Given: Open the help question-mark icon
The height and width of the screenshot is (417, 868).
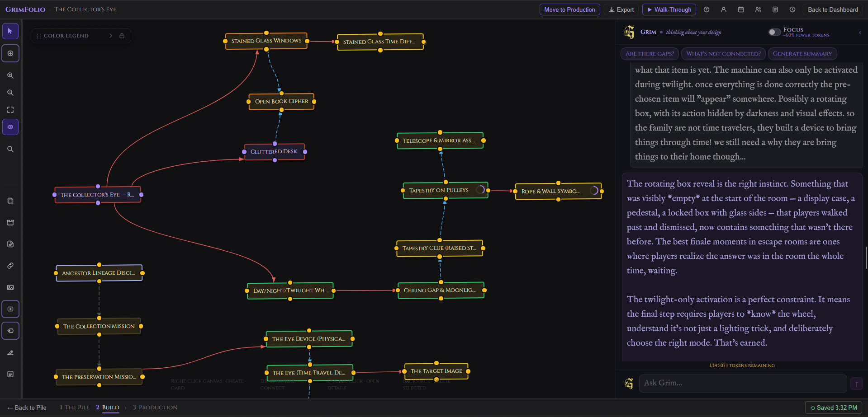Looking at the screenshot, I should 707,9.
